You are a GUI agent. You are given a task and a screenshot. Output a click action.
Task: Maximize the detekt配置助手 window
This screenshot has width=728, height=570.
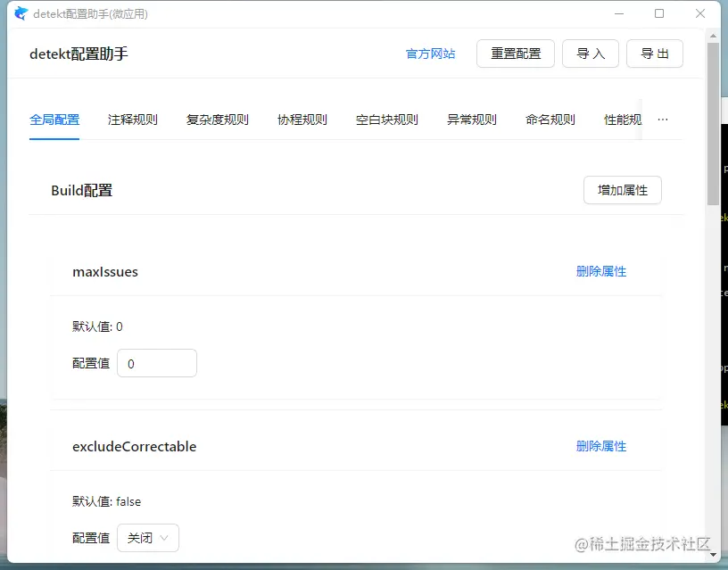click(x=659, y=14)
